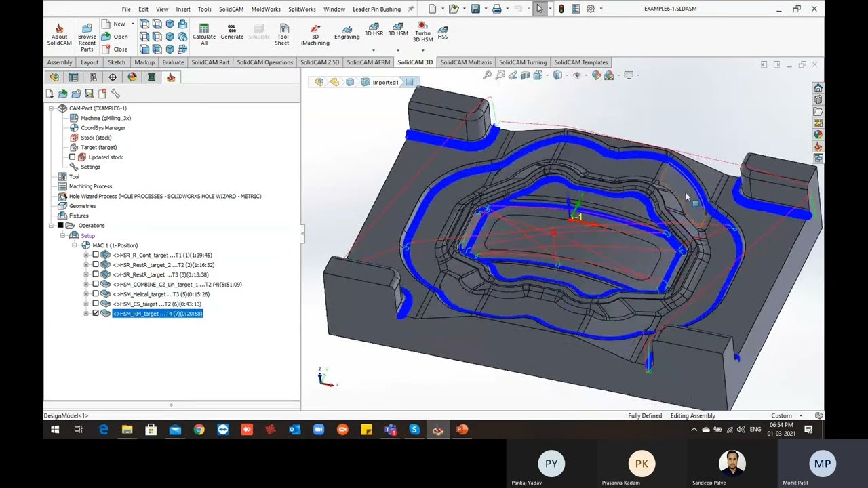Screen dimensions: 868x488
Task: Toggle checkbox for HSM_COMBINE_CZ_Lin_target_1 operation
Action: pyautogui.click(x=96, y=285)
